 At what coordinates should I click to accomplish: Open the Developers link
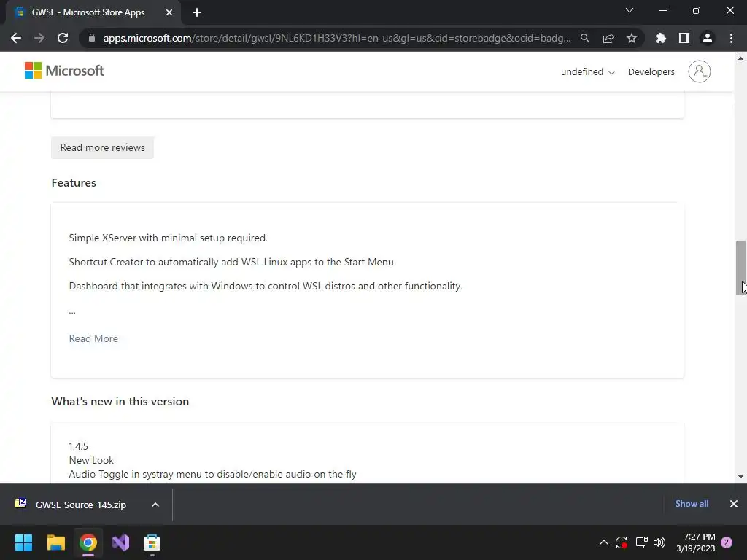pyautogui.click(x=651, y=72)
